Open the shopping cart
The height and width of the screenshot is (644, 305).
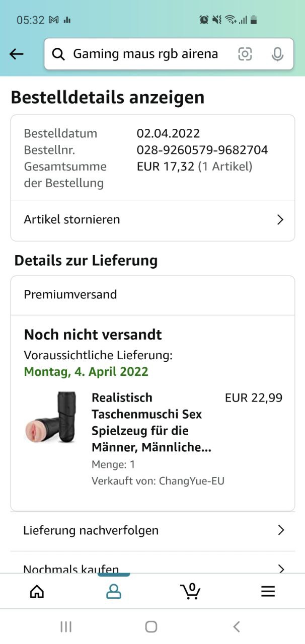(x=190, y=591)
